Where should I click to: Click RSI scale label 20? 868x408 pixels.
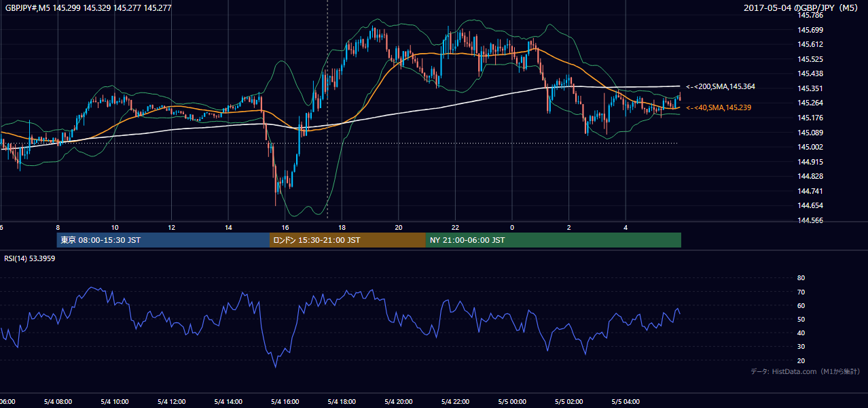coord(801,360)
